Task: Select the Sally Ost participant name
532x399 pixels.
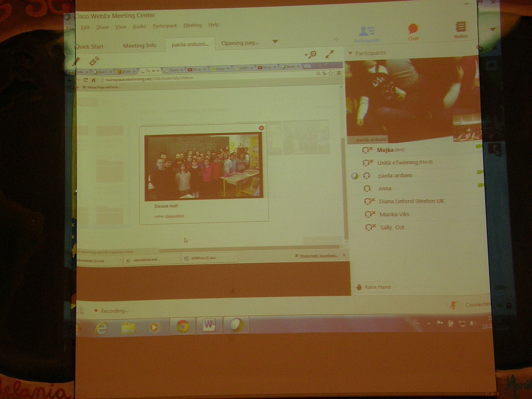Action: coord(392,227)
